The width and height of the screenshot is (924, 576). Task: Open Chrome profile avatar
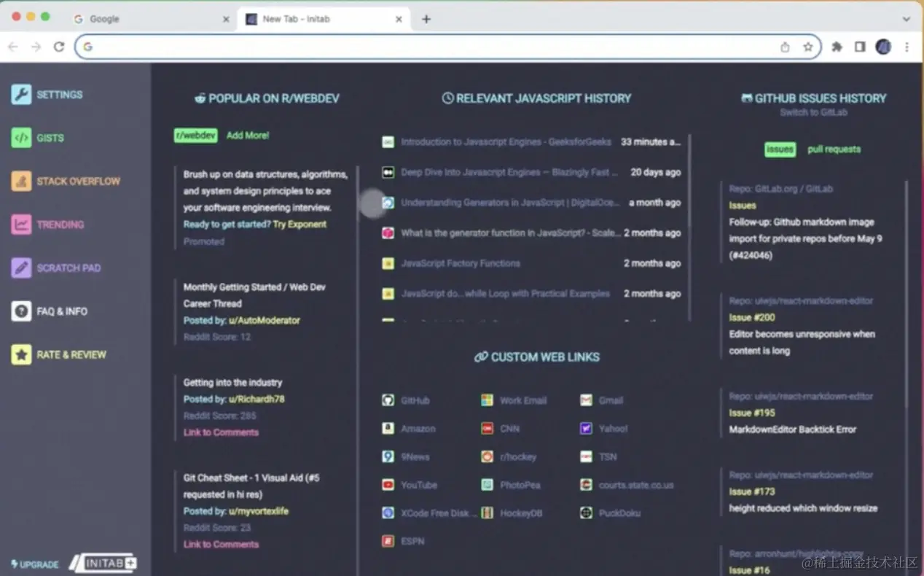[x=883, y=47]
